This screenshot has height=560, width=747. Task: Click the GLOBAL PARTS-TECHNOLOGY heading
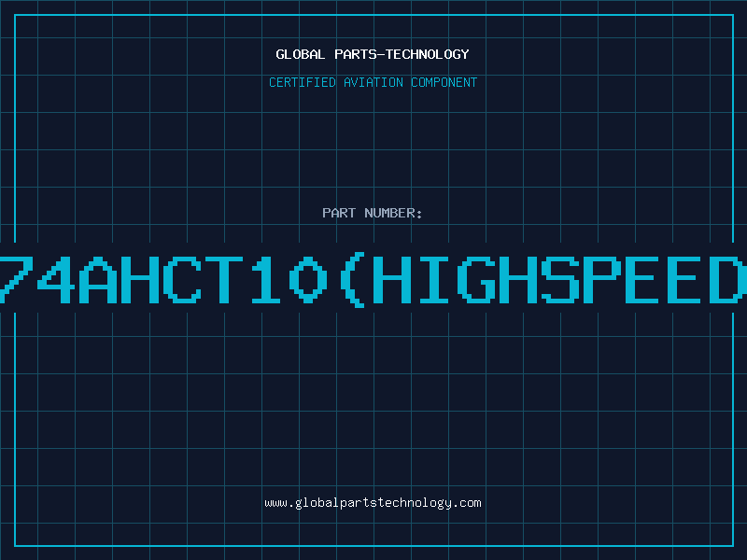(373, 54)
